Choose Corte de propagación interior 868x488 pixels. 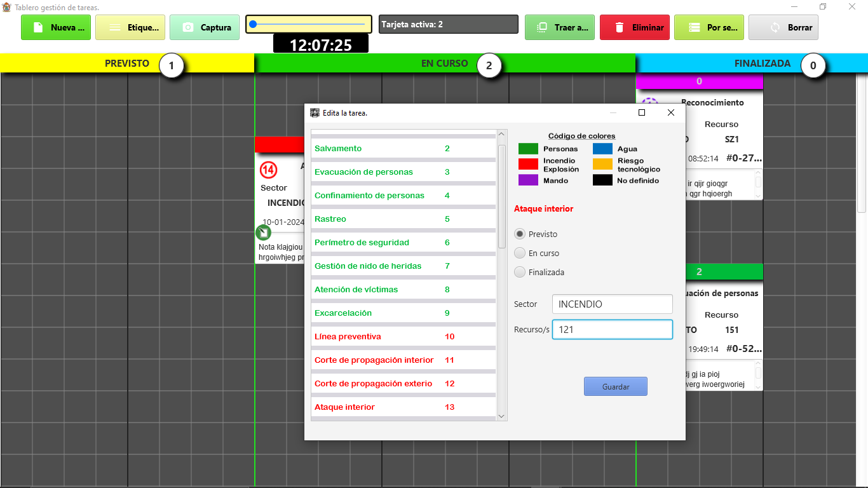pyautogui.click(x=403, y=360)
